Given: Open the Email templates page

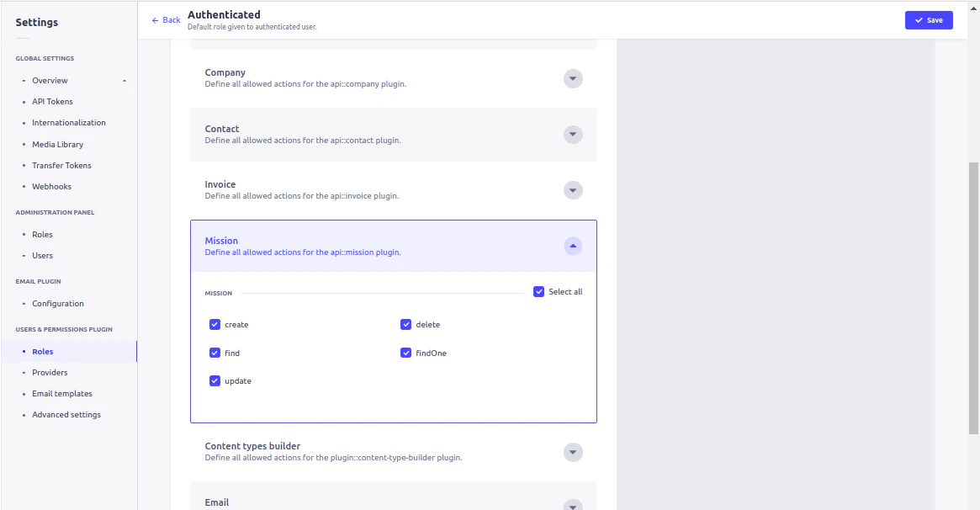Looking at the screenshot, I should coord(61,393).
